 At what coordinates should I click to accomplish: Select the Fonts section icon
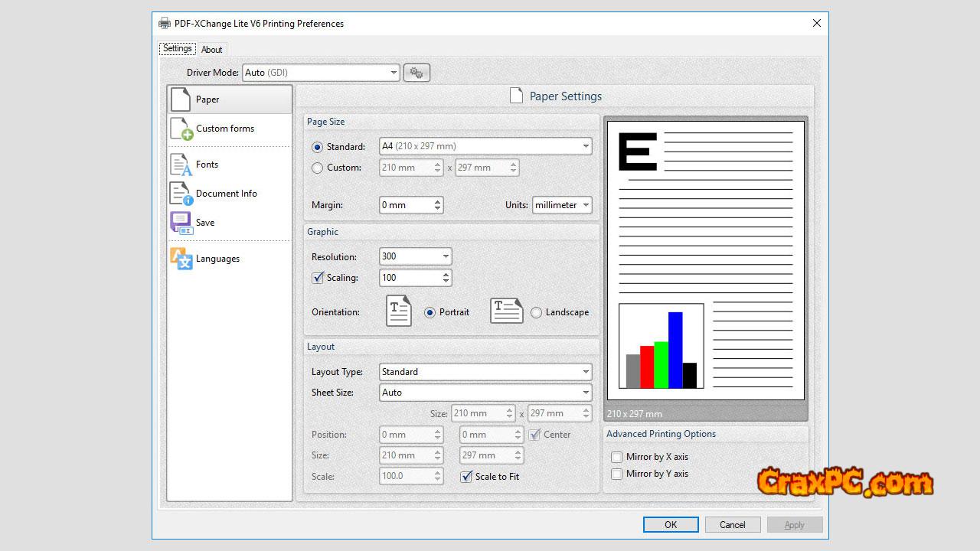click(x=181, y=165)
